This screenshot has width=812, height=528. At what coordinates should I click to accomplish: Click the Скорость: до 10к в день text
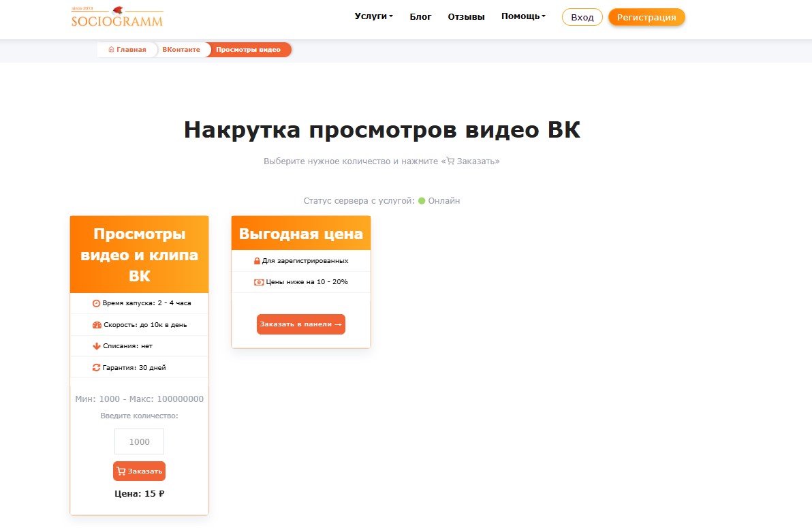(x=145, y=325)
